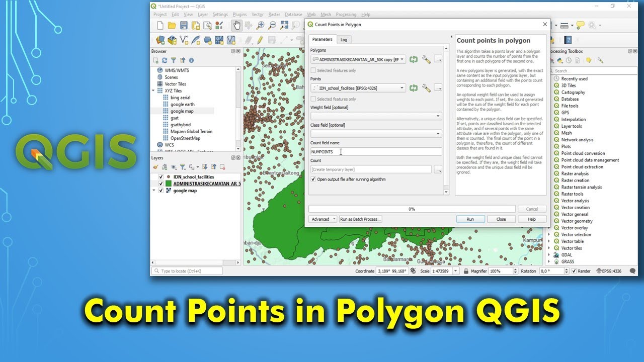Image resolution: width=644 pixels, height=362 pixels.
Task: Open the Weight field dropdown
Action: 376,116
